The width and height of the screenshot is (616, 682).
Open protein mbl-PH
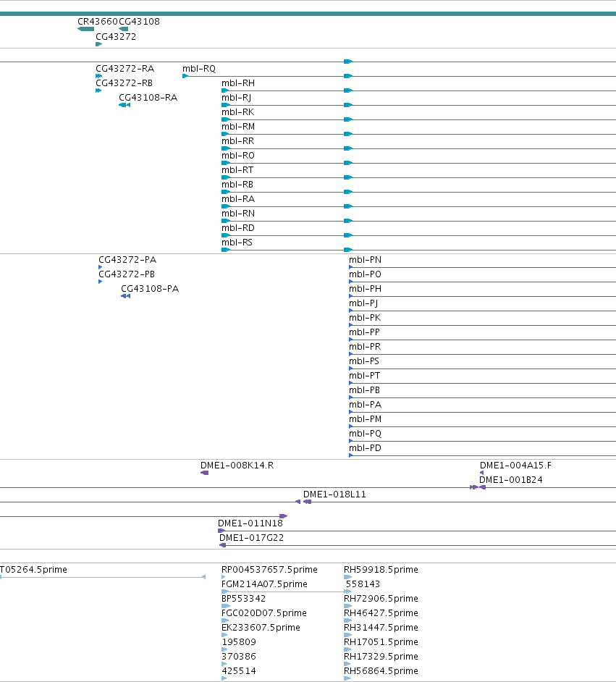365,288
